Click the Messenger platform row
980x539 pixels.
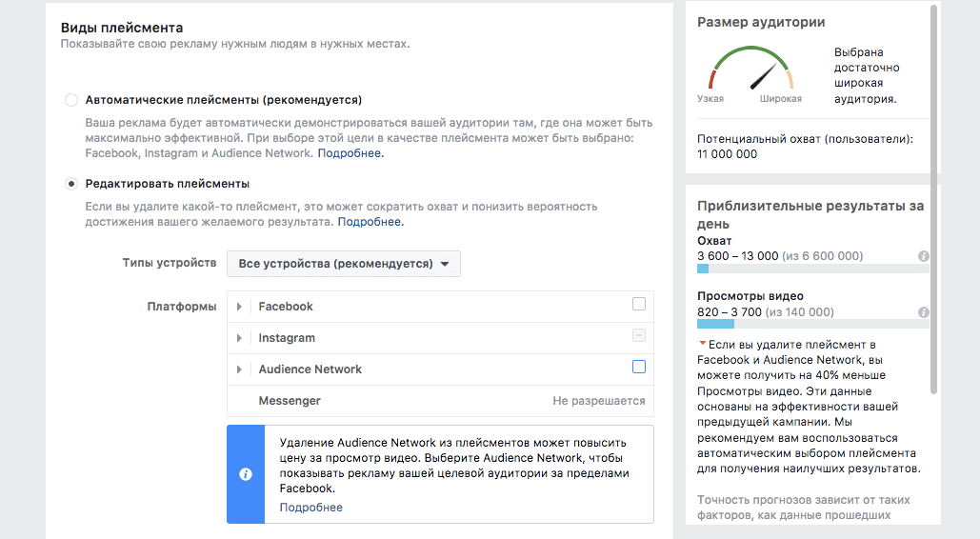(x=440, y=401)
